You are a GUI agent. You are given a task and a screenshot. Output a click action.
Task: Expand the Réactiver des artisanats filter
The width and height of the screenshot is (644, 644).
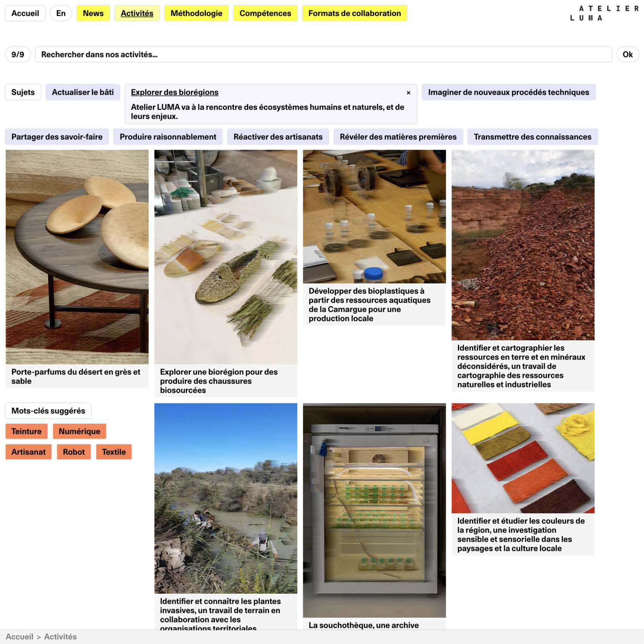click(278, 137)
